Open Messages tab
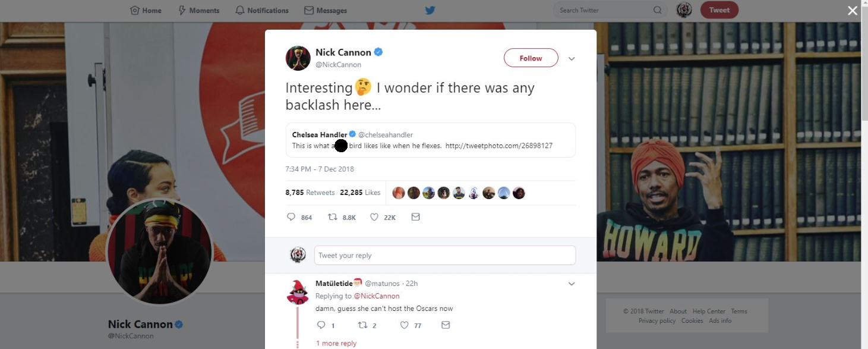Viewport: 868px width, 349px height. (326, 10)
